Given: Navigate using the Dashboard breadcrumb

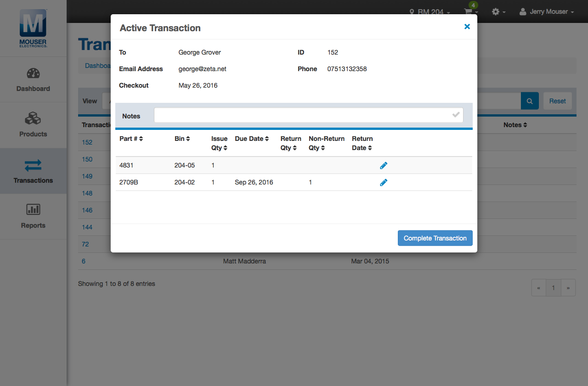Looking at the screenshot, I should [98, 65].
